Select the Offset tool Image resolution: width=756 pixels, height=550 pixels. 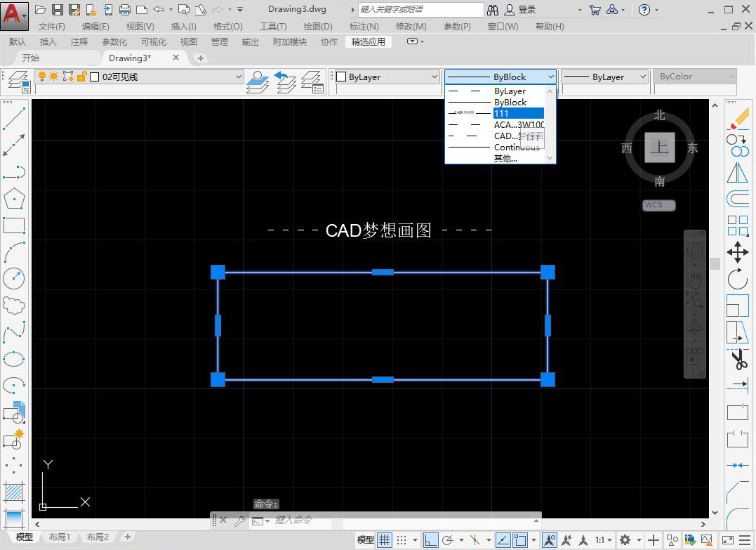pos(737,199)
